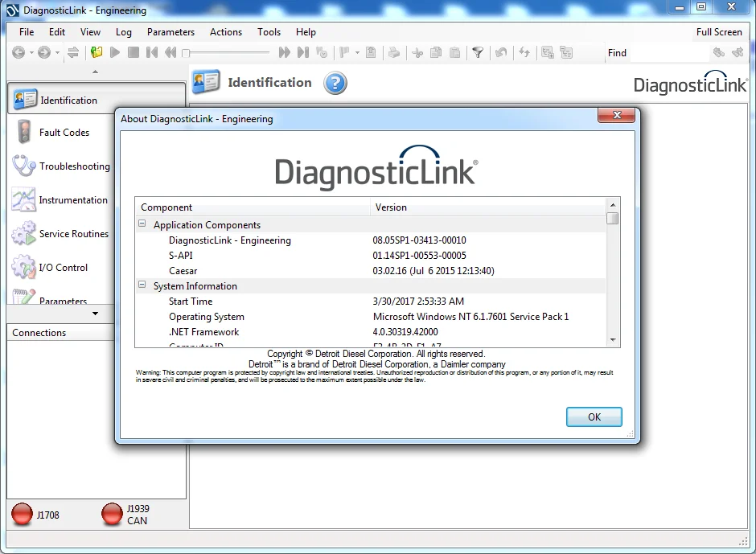Click the Connections panel header
Viewport: 756px width, 554px height.
coord(61,333)
